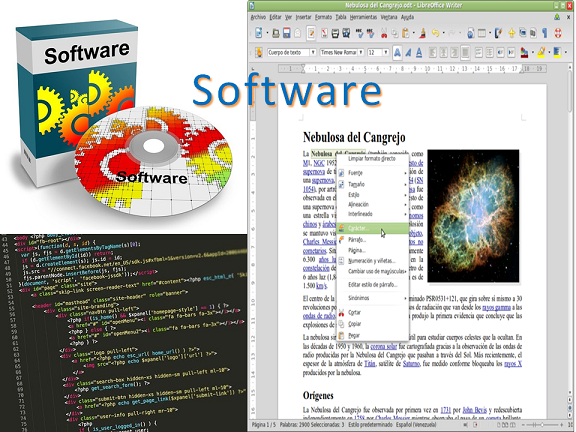Open the Gallery icon
The height and width of the screenshot is (432, 576).
[522, 33]
